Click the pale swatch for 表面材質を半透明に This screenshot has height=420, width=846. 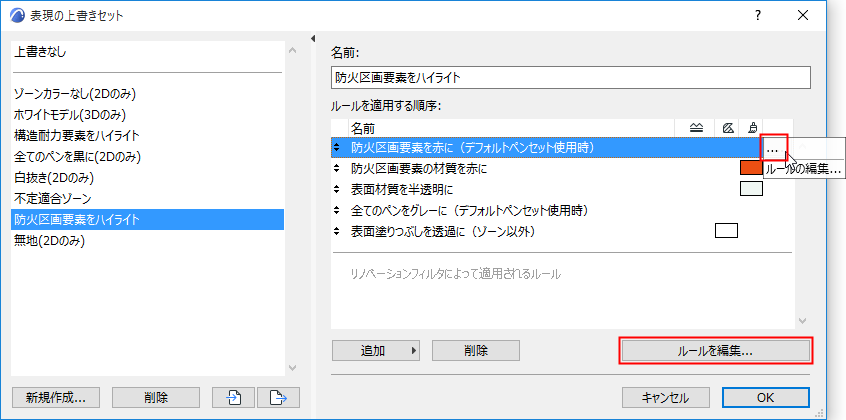click(x=751, y=189)
